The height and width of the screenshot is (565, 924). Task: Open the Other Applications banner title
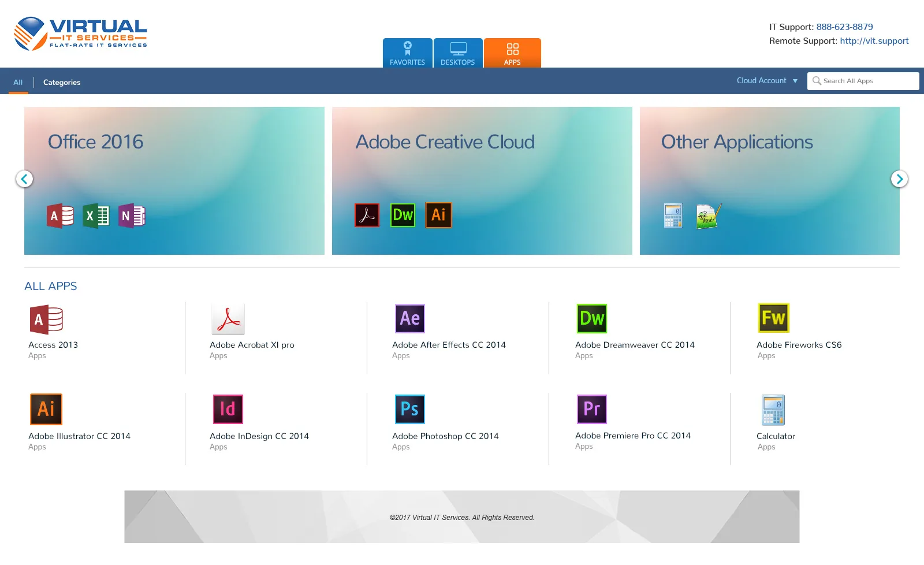point(737,142)
